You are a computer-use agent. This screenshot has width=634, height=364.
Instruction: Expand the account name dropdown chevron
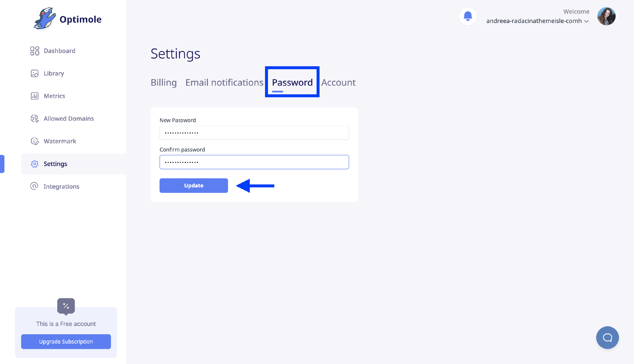[x=586, y=21]
